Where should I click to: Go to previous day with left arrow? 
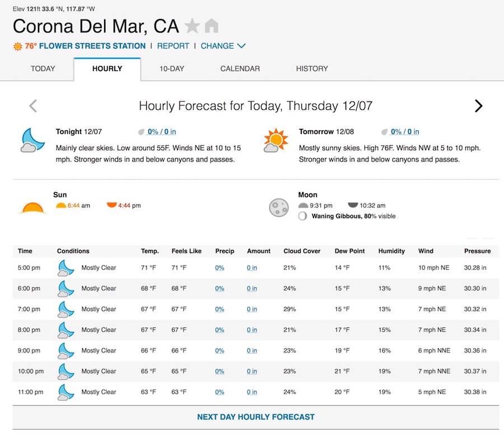point(33,106)
